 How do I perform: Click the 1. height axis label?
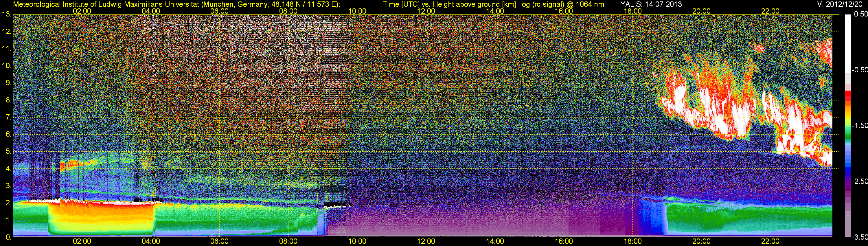click(8, 220)
